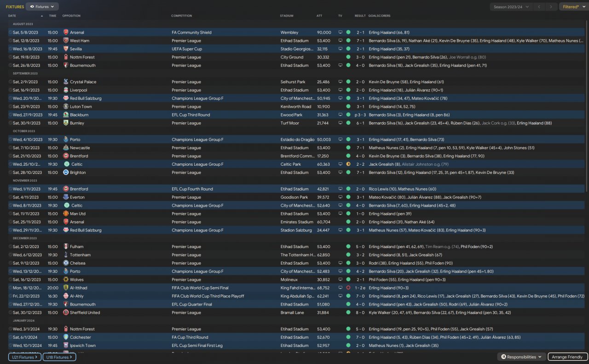Open the 7 - 1 result against West Ham
Screen dimensions: 589x364
tap(360, 41)
